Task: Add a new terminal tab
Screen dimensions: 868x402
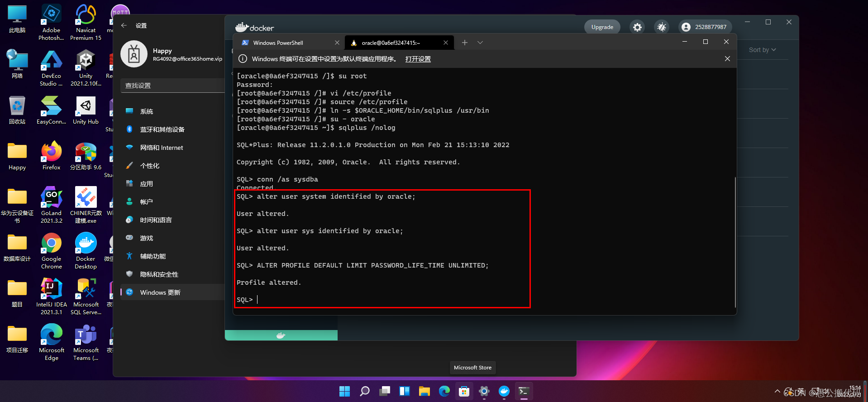Action: coord(465,43)
